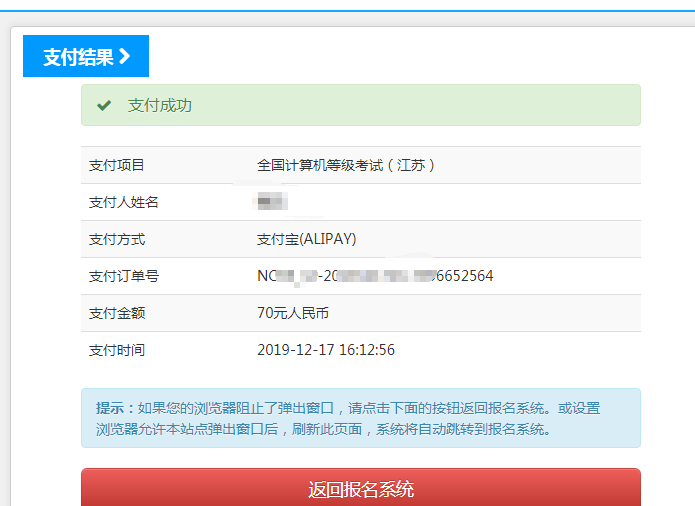
Task: Click the 2019-12-17 16:12:56 timestamp
Action: click(326, 350)
